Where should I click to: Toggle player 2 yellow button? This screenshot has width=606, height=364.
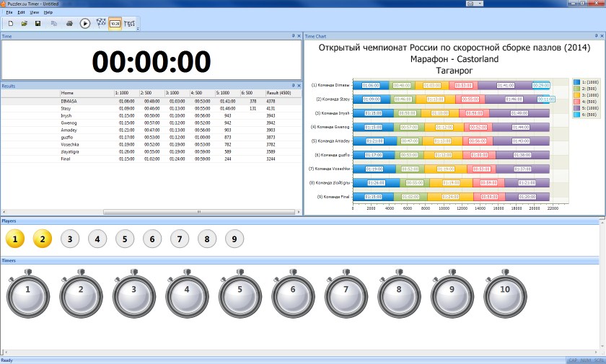tap(42, 239)
